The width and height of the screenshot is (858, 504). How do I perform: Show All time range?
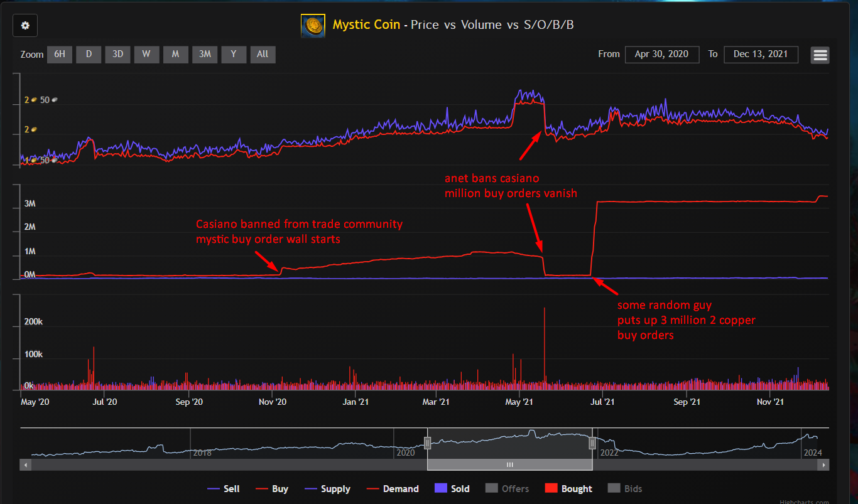pyautogui.click(x=263, y=55)
